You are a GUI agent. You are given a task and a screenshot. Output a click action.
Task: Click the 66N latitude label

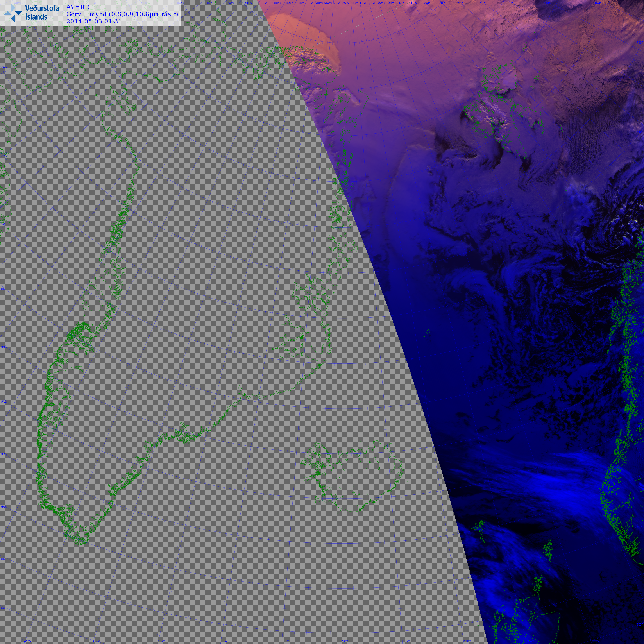click(4, 347)
